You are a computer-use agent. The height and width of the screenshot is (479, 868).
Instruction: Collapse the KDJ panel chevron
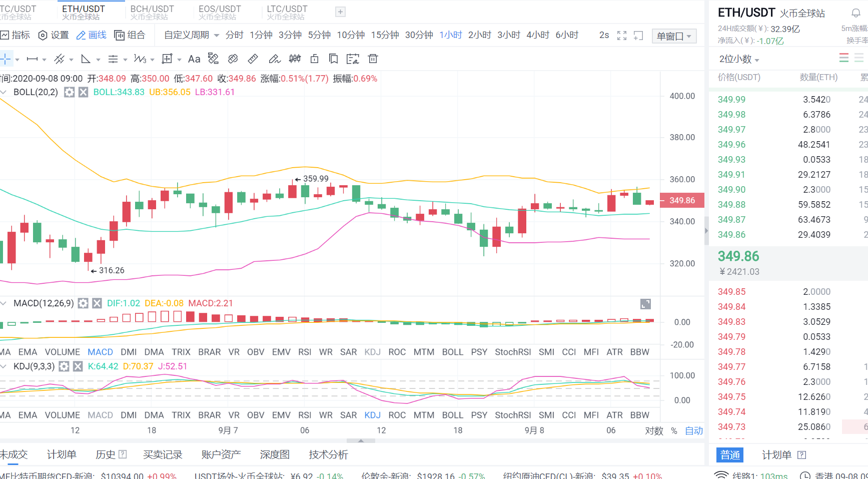click(4, 366)
